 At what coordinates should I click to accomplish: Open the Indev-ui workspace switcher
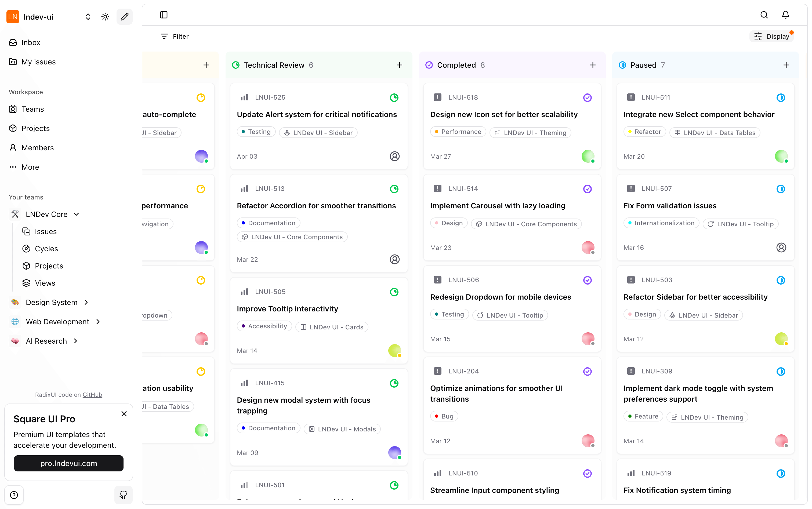(x=88, y=16)
